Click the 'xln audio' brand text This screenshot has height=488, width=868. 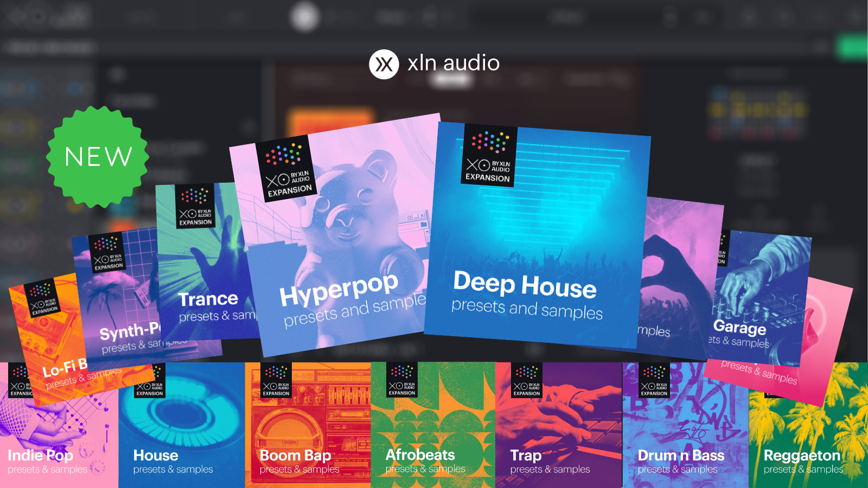[x=454, y=63]
